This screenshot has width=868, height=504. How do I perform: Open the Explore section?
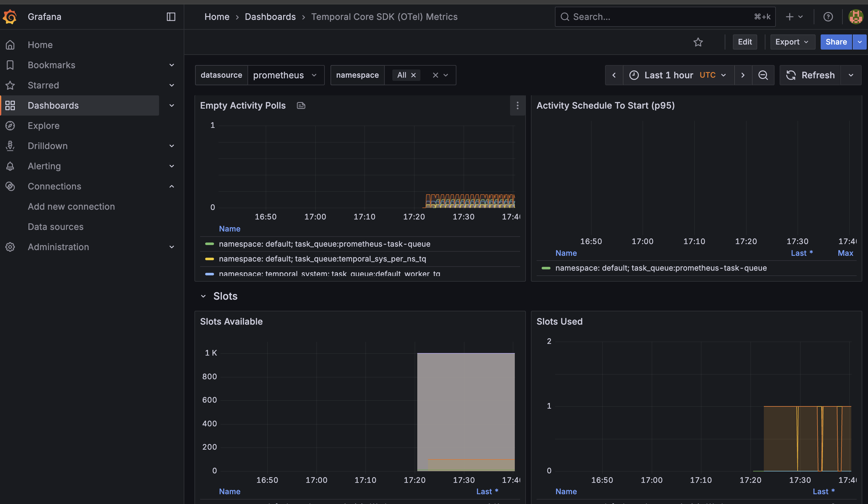click(44, 125)
